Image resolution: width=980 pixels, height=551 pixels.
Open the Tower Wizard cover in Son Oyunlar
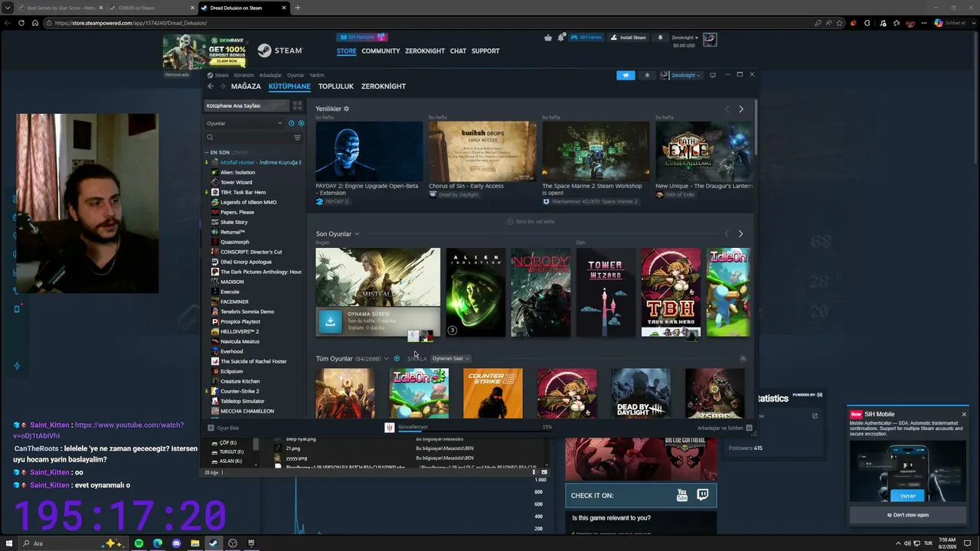[606, 292]
